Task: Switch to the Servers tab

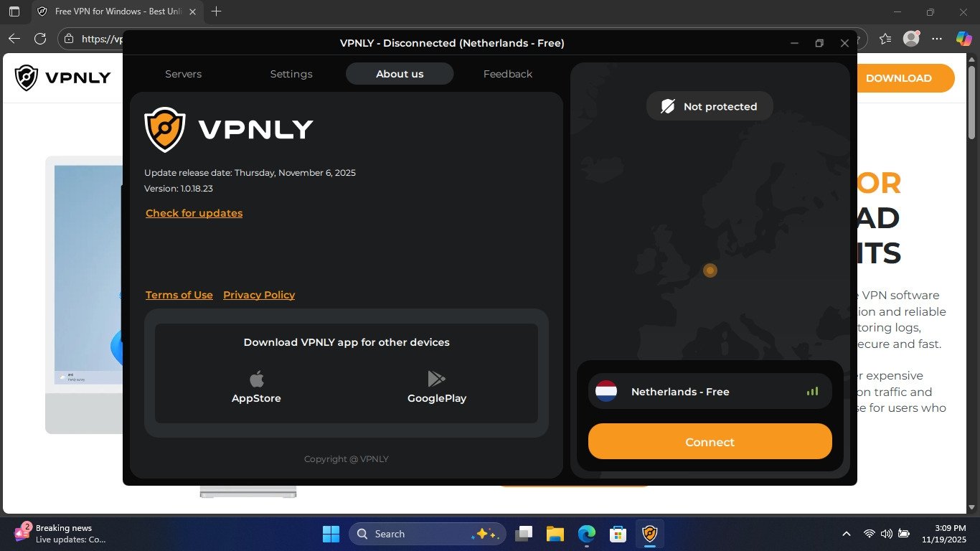Action: (x=183, y=74)
